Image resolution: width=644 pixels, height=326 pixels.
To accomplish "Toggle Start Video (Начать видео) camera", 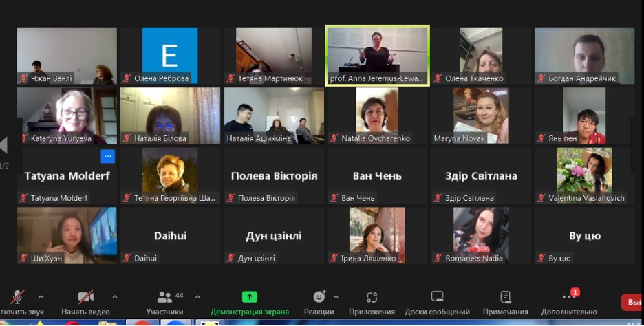I will coord(85,296).
